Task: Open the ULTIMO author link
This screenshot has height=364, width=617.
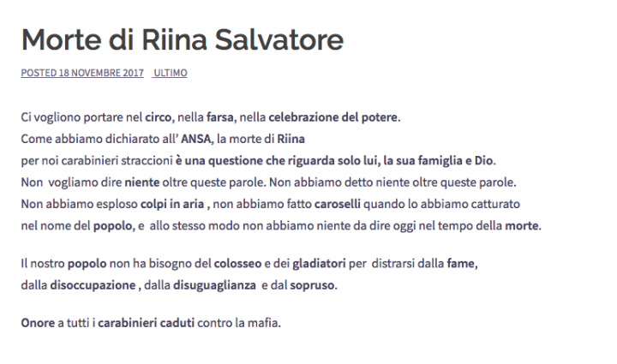Action: 171,73
